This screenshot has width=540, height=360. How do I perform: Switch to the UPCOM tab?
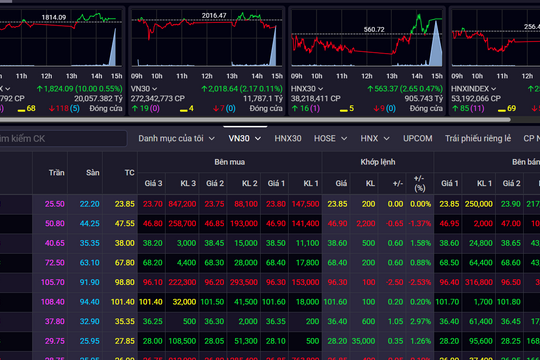(x=418, y=138)
